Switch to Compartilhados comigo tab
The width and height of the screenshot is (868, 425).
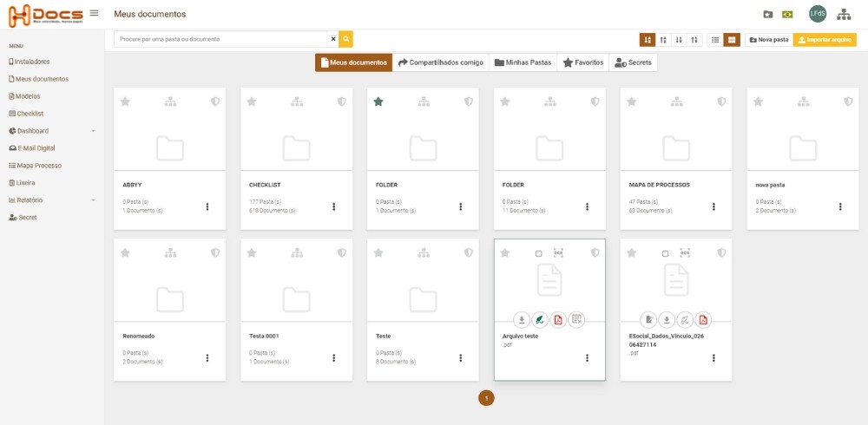(440, 62)
